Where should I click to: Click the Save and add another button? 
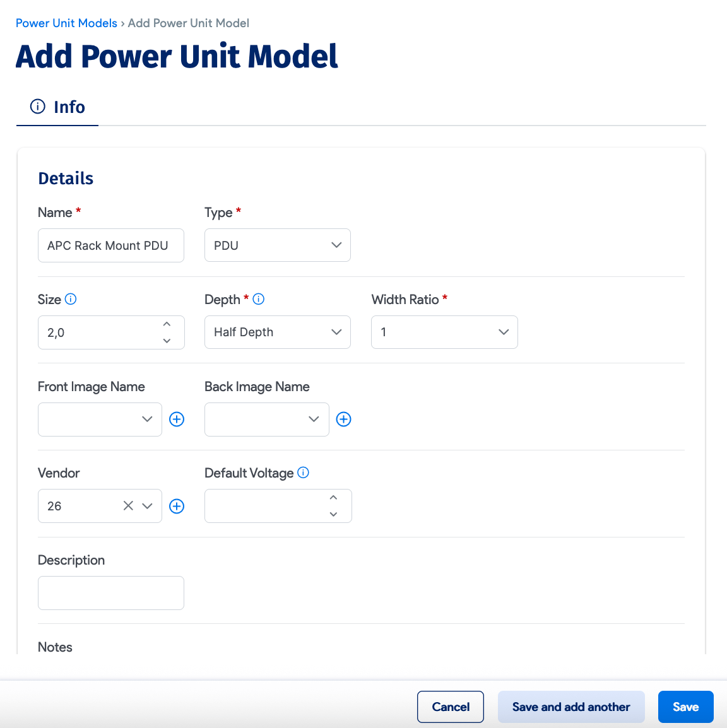click(570, 707)
